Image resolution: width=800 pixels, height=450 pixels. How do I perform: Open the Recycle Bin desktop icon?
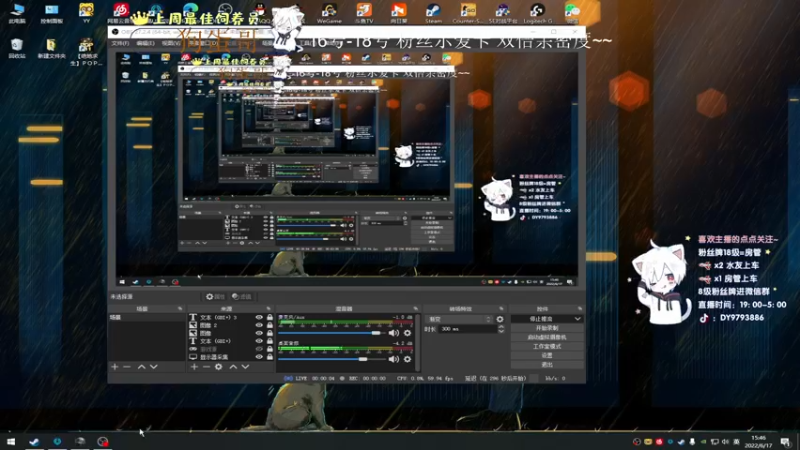point(17,48)
